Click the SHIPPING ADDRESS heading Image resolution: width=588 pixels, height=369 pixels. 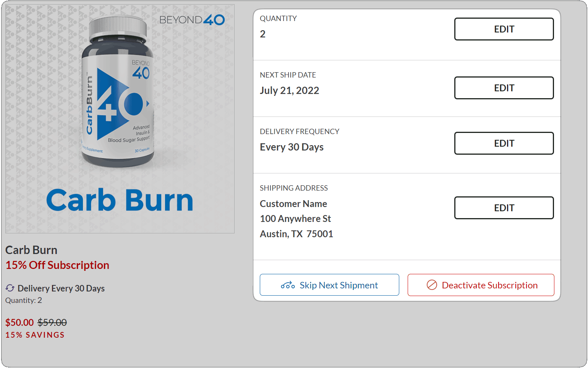point(294,188)
